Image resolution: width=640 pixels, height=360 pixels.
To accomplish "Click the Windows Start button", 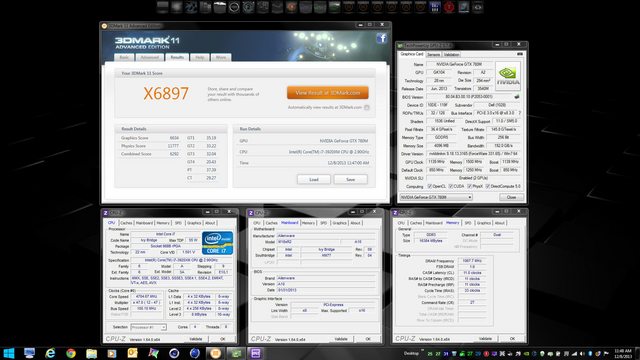I will point(9,353).
